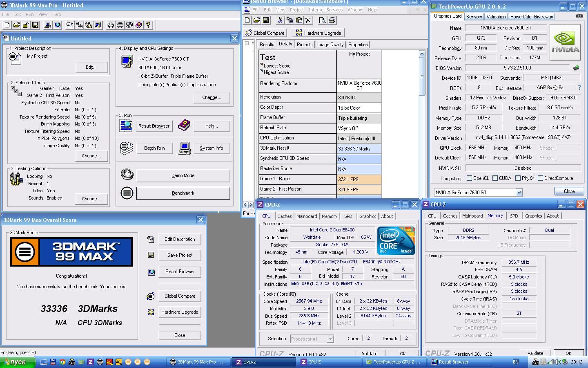Click Copy icon in Result Browser toolbar
Viewport: 588px width, 368px height.
pos(290,20)
